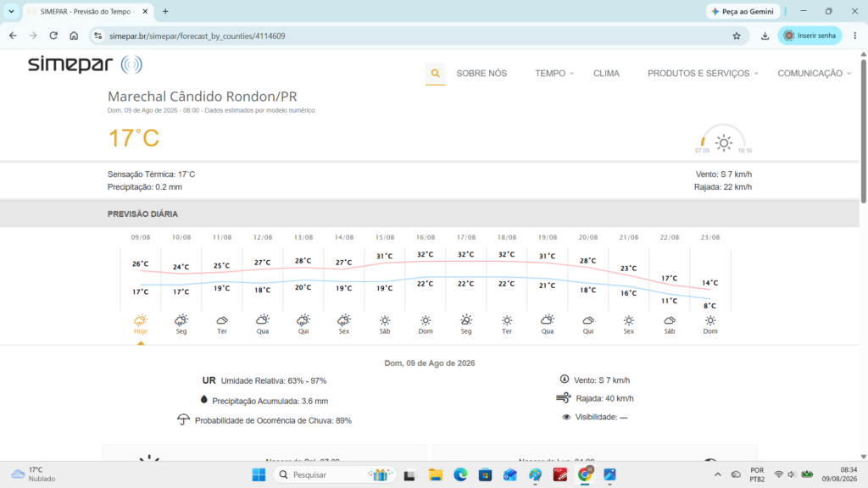
Task: Click the Windows taskbar Pesquisar search box
Action: (335, 474)
